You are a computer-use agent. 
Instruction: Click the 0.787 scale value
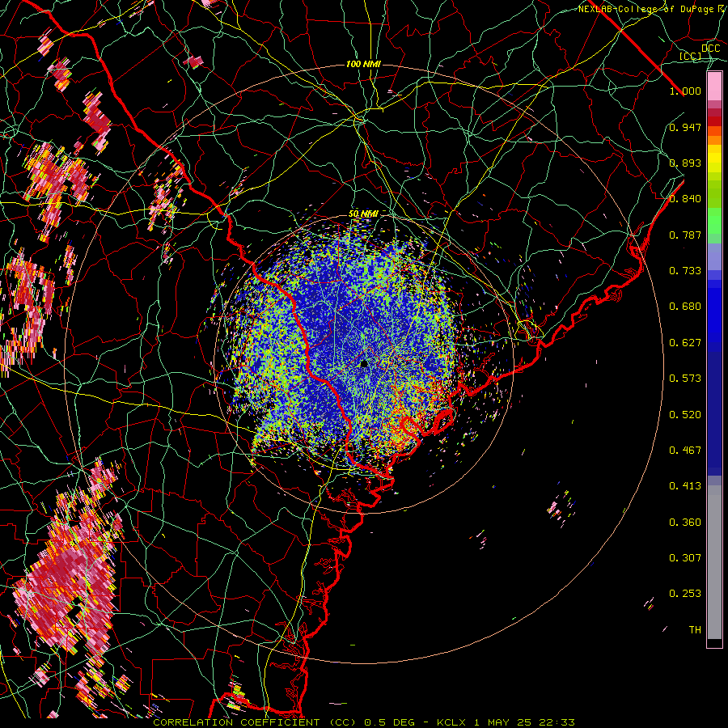(x=685, y=235)
